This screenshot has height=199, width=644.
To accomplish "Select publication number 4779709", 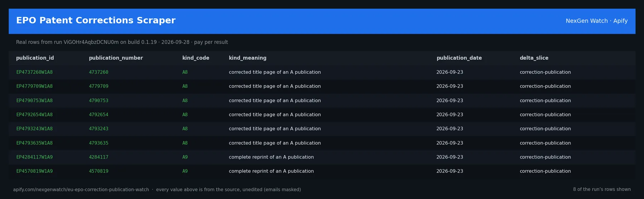I will (98, 86).
